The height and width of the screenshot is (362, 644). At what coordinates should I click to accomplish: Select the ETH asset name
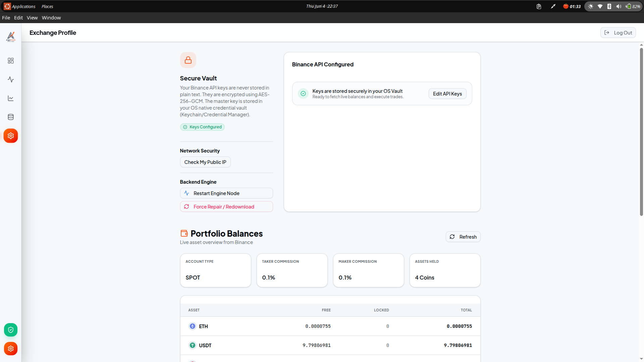tap(203, 326)
